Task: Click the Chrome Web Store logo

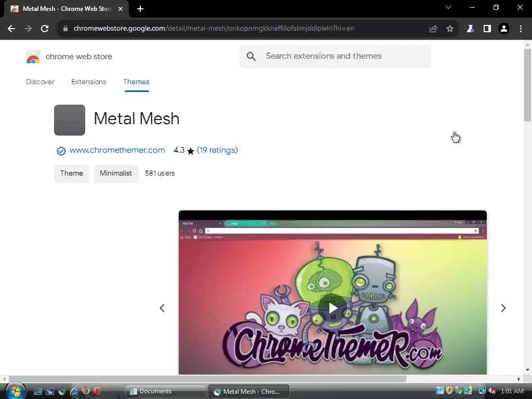Action: pyautogui.click(x=33, y=57)
